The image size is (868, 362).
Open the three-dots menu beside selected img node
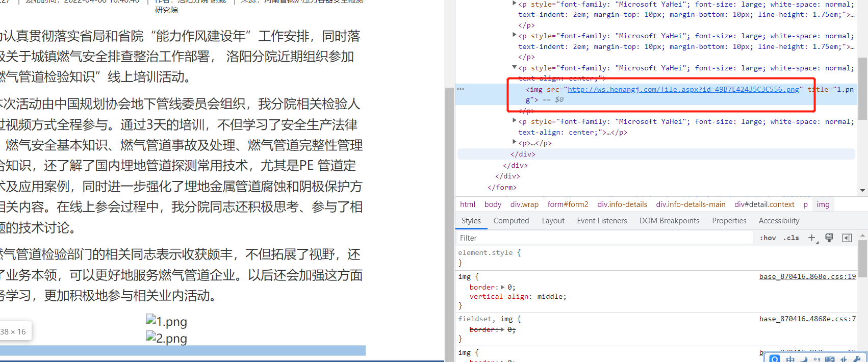tap(461, 89)
